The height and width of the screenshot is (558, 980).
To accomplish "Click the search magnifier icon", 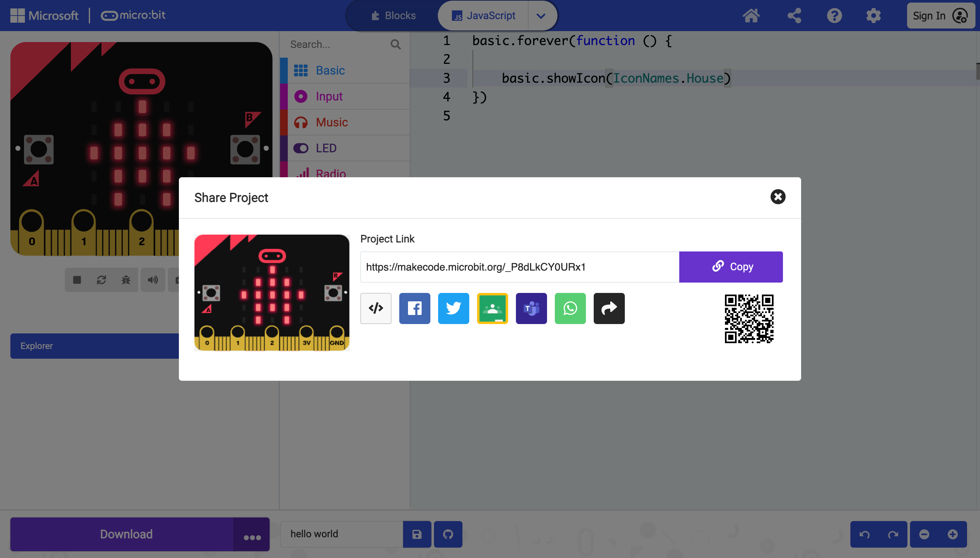I will coord(395,44).
